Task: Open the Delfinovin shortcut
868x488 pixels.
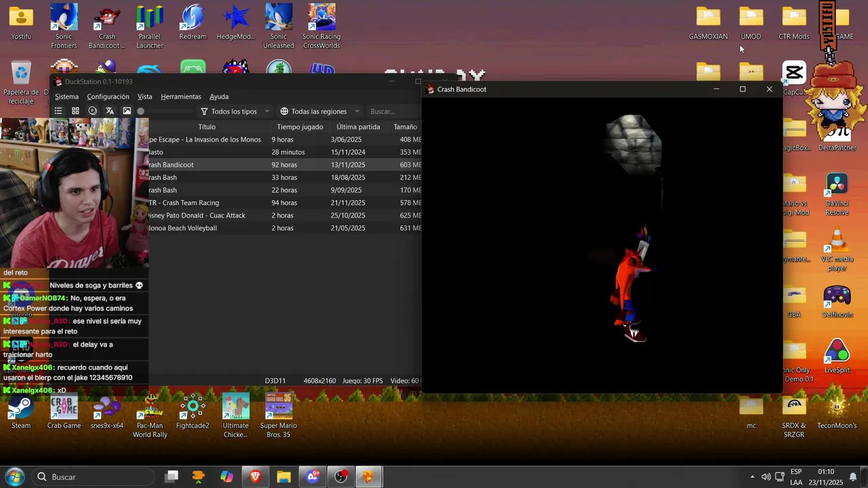Action: click(x=837, y=301)
